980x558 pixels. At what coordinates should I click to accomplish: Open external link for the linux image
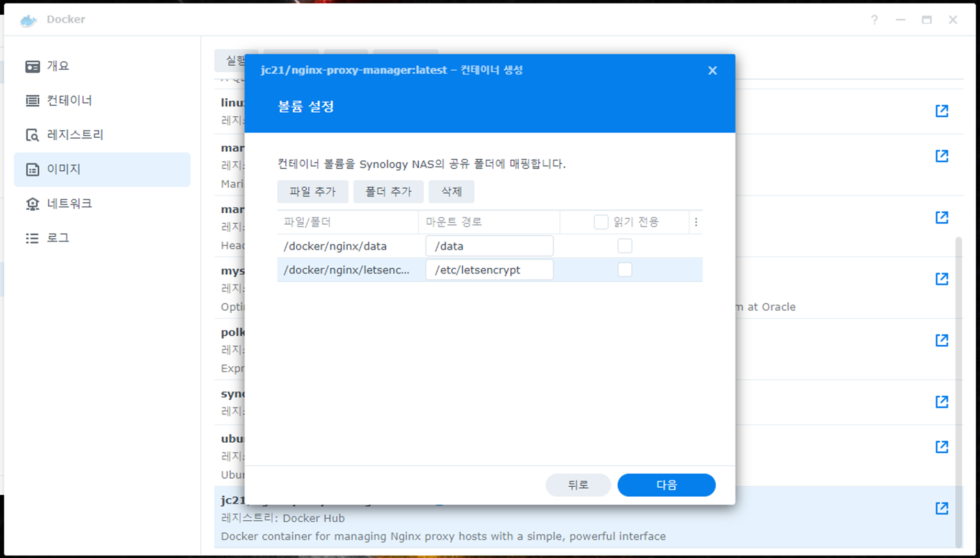(942, 111)
